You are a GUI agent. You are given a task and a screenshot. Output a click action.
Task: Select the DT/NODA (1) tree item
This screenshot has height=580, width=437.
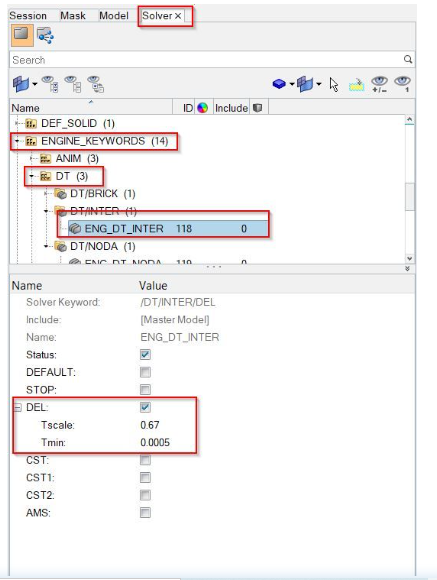[102, 246]
